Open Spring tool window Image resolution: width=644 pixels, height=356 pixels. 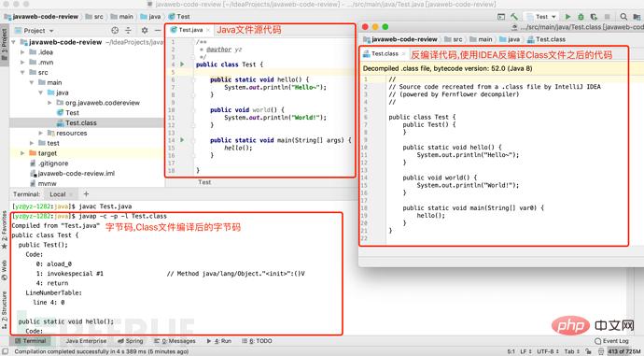point(131,341)
